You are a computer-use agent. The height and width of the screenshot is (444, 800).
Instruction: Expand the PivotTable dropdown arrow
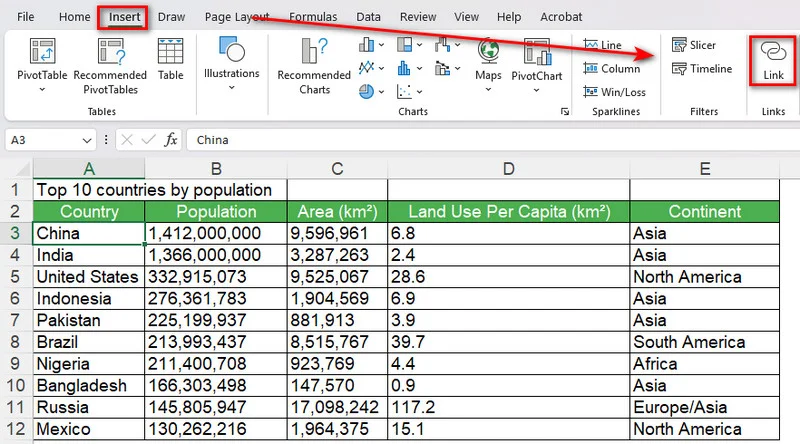42,90
